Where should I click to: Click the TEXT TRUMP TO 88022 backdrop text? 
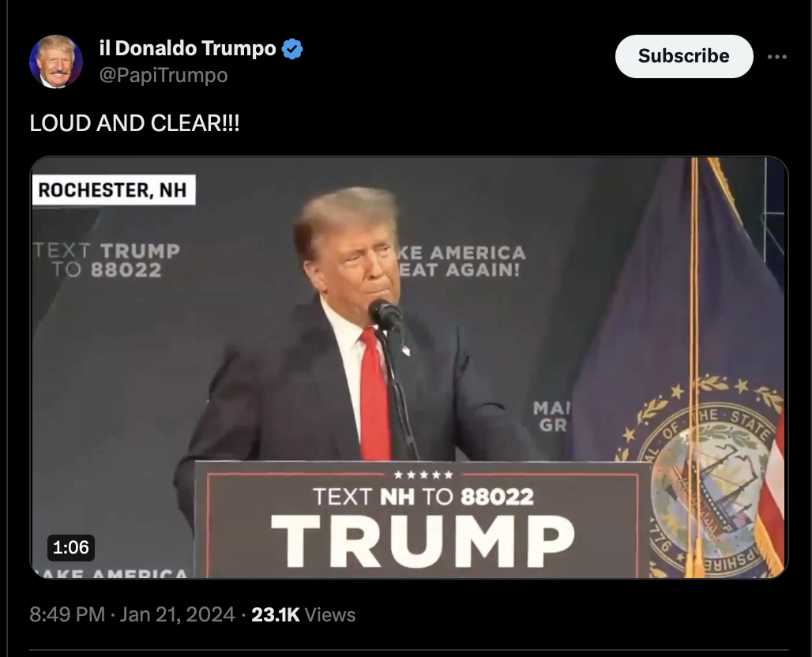click(107, 260)
